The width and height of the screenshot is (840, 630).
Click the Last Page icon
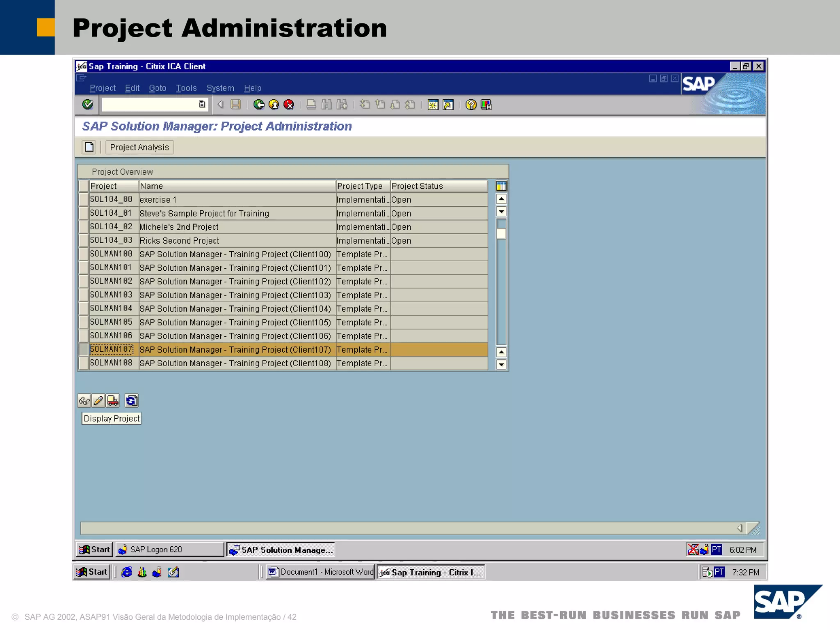(x=410, y=105)
